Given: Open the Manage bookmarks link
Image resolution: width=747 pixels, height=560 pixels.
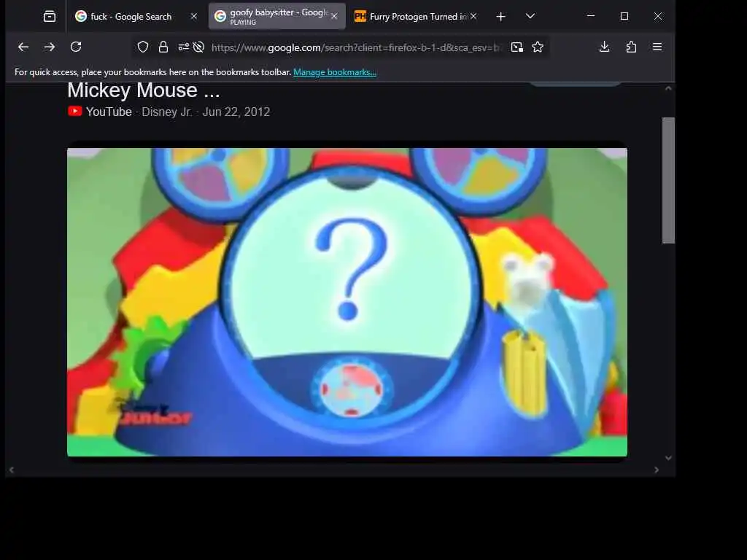Looking at the screenshot, I should coord(334,72).
